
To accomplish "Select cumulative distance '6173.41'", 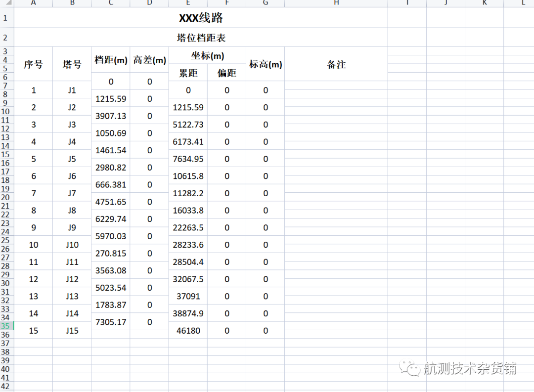I will (x=188, y=142).
